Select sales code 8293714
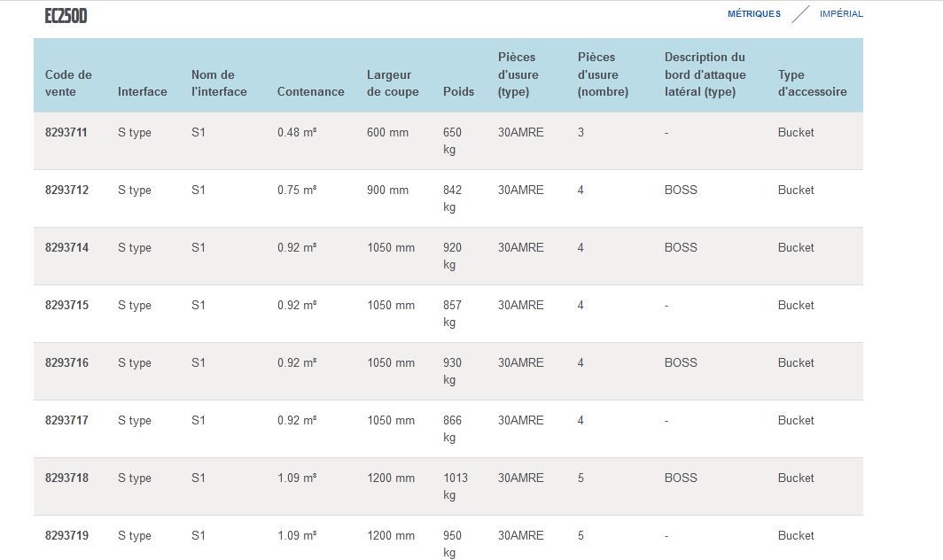Screen dimensions: 943x560 66,248
